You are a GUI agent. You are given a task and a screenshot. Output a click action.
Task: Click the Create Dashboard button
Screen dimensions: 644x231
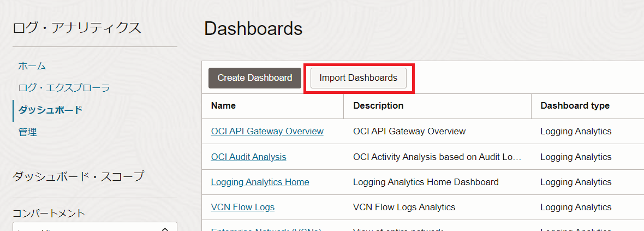coord(254,78)
